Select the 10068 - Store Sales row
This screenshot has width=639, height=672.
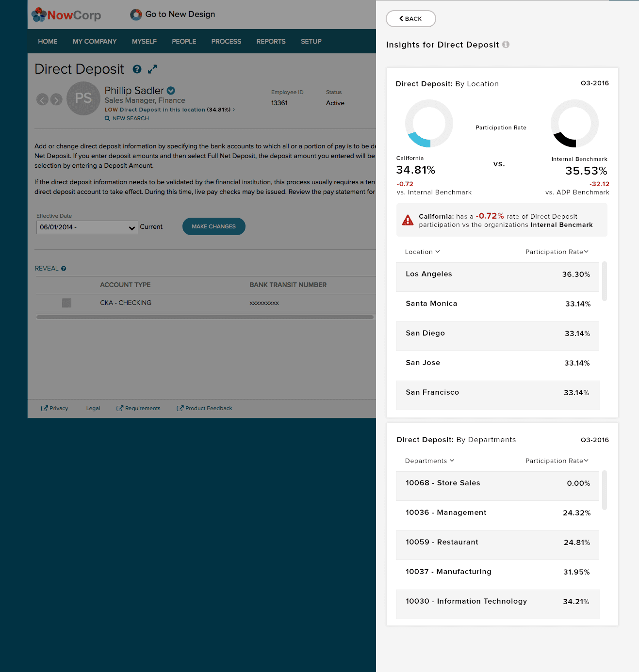(x=498, y=486)
